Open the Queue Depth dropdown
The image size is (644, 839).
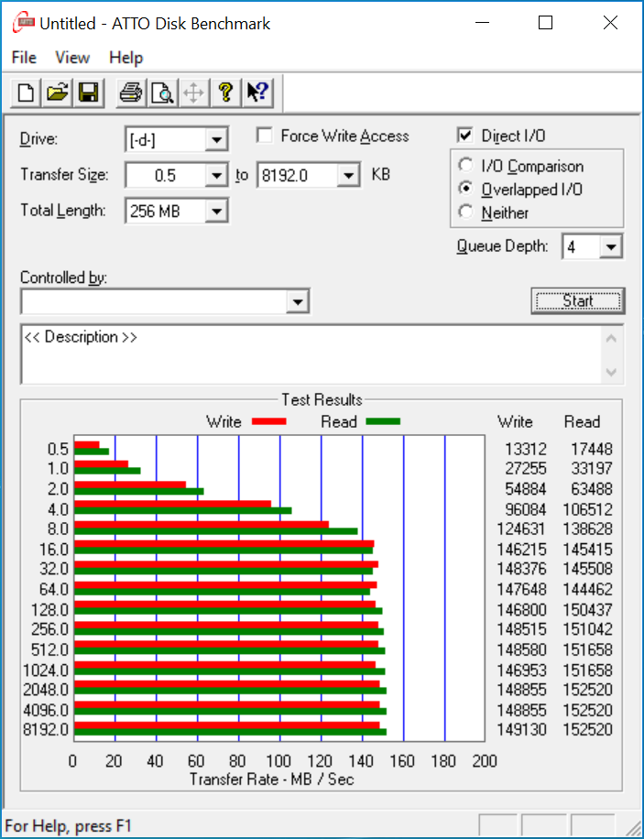pos(611,246)
